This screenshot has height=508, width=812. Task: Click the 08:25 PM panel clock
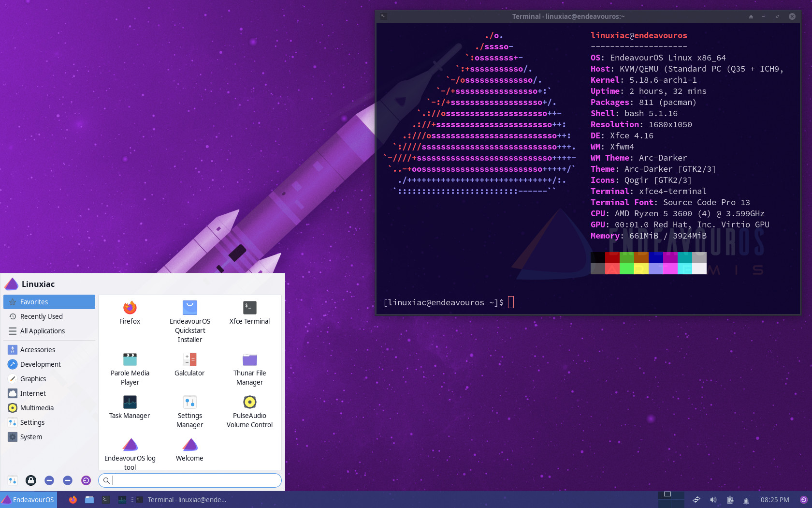775,500
